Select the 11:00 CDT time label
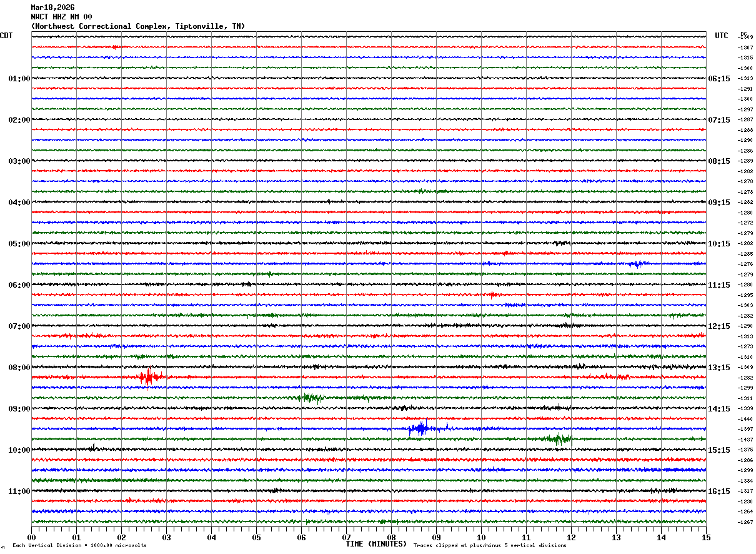 tap(19, 491)
